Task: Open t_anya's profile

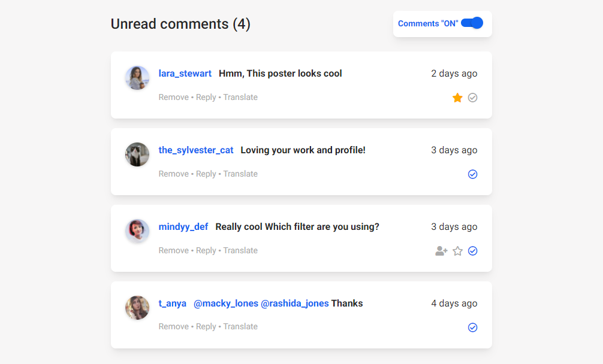Action: 172,304
